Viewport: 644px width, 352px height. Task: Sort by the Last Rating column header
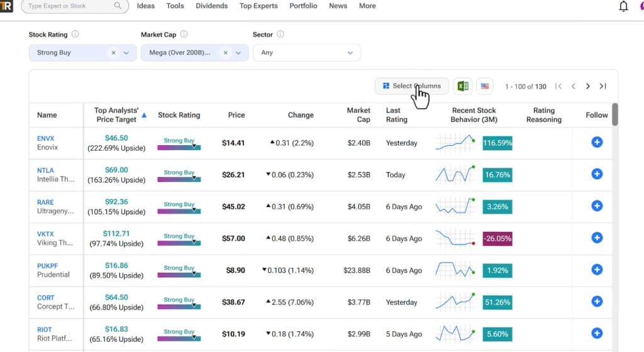click(397, 115)
